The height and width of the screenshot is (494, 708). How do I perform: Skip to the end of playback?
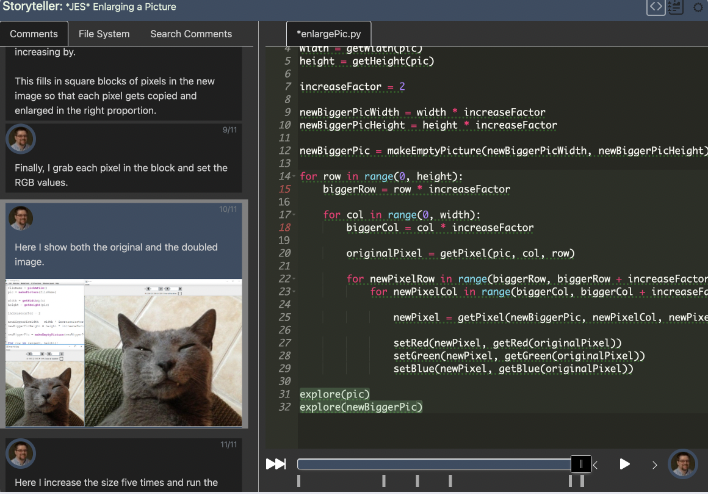coord(275,464)
